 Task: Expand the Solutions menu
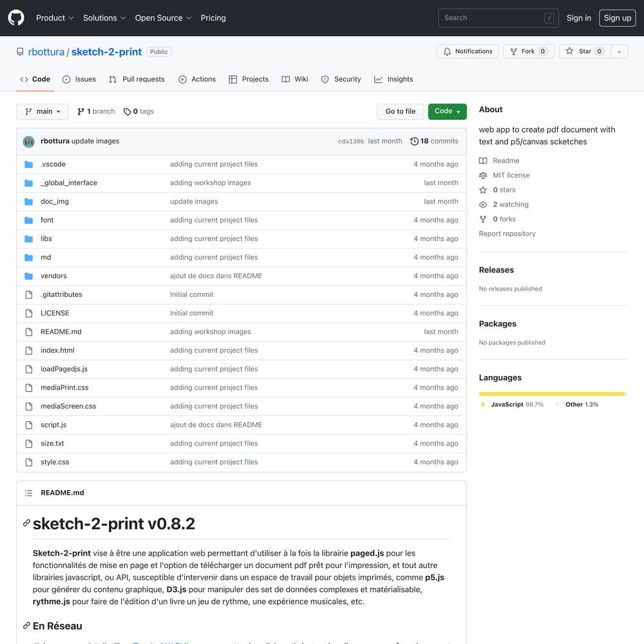tap(104, 17)
